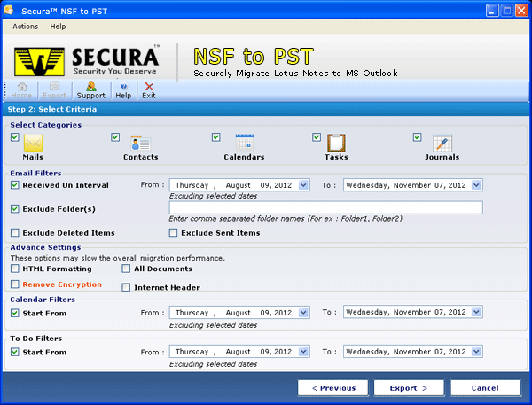
Task: Click the application icon in title bar
Action: pyautogui.click(x=9, y=10)
